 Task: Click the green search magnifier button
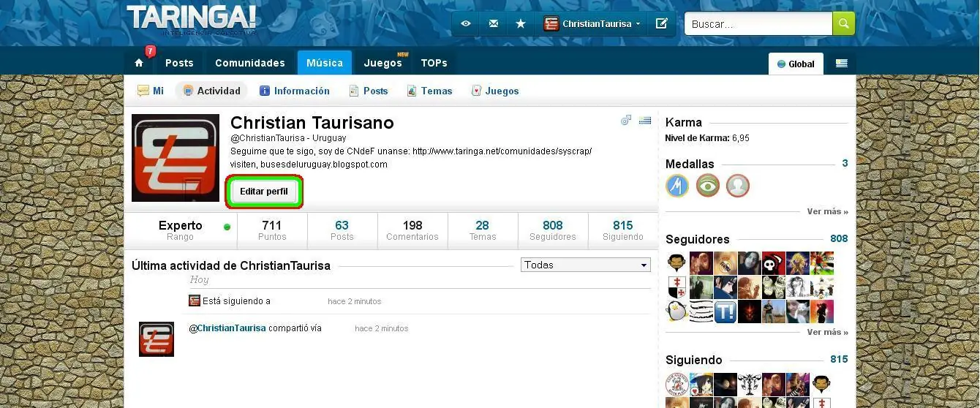coord(843,24)
